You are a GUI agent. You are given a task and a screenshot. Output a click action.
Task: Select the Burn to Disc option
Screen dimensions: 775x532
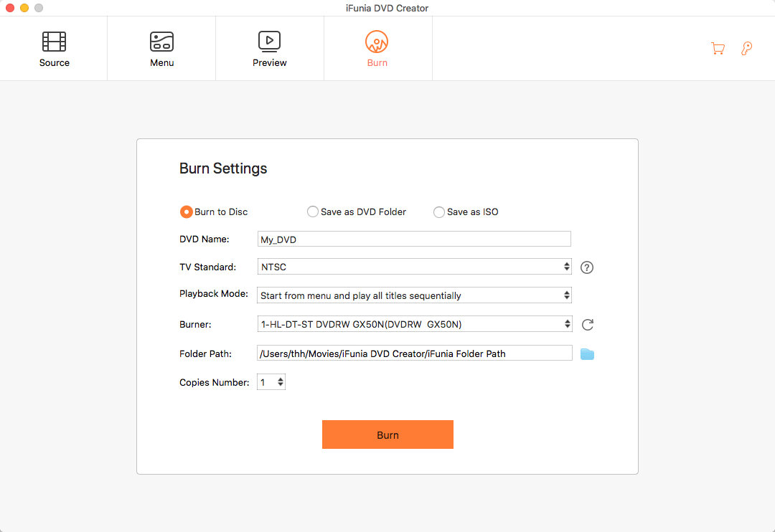(186, 212)
